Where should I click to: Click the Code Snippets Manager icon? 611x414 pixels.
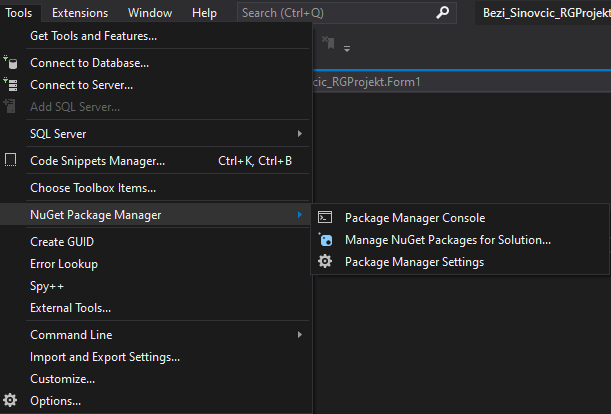(11, 160)
